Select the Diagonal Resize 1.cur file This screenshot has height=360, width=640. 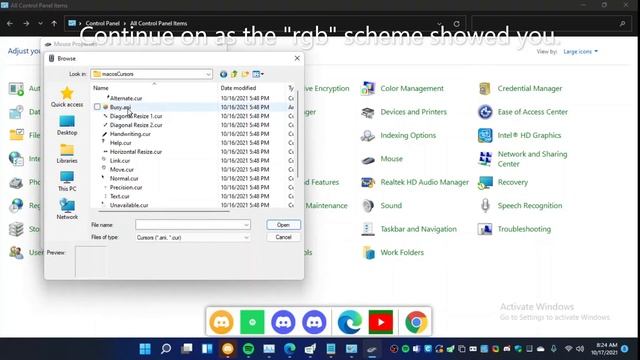click(x=136, y=116)
